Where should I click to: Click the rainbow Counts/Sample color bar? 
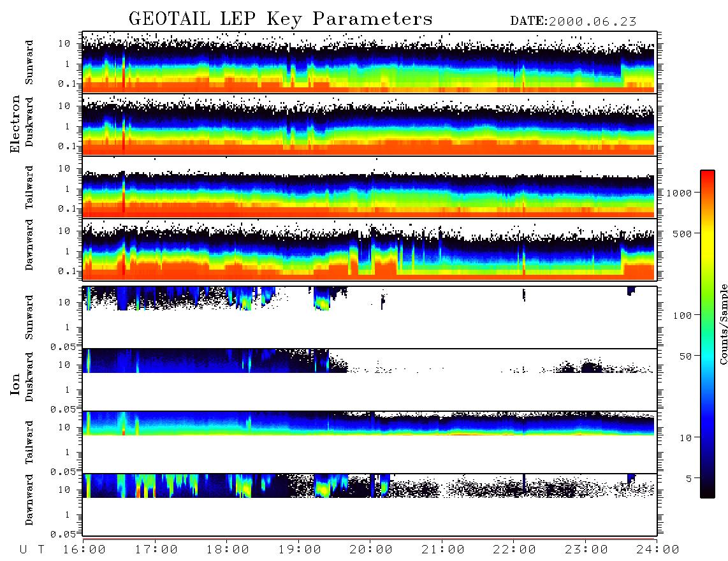707,334
